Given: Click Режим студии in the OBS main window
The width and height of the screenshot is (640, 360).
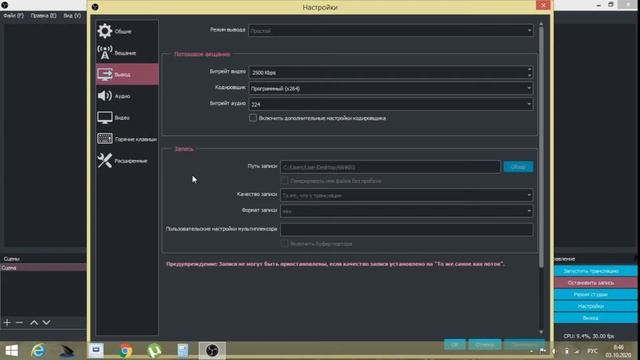Looking at the screenshot, I should point(596,294).
